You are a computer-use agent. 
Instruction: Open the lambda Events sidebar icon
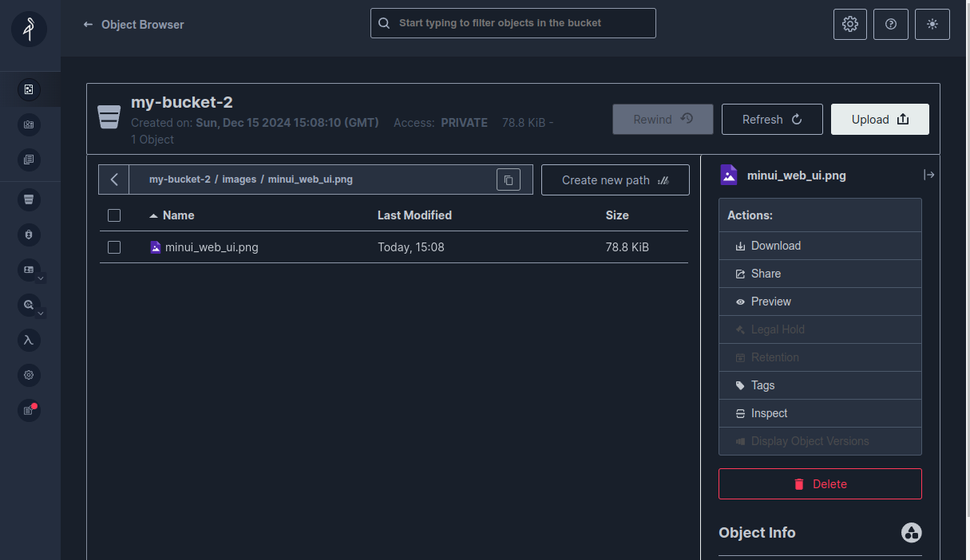29,340
